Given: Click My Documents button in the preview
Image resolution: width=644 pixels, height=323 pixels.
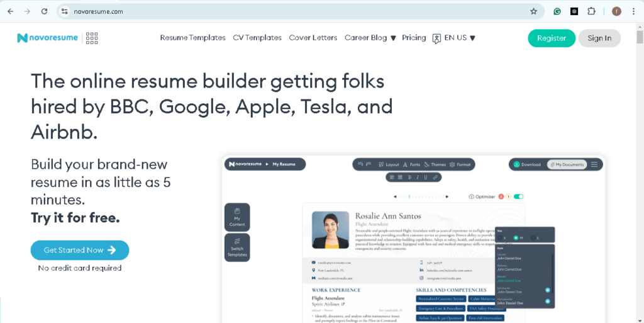Looking at the screenshot, I should pyautogui.click(x=567, y=164).
